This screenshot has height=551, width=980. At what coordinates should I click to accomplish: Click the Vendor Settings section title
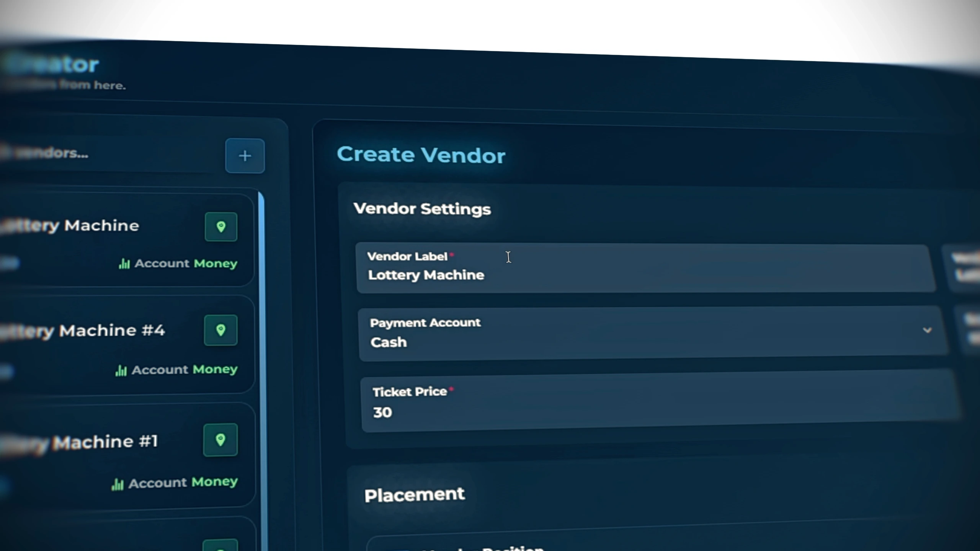[422, 209]
